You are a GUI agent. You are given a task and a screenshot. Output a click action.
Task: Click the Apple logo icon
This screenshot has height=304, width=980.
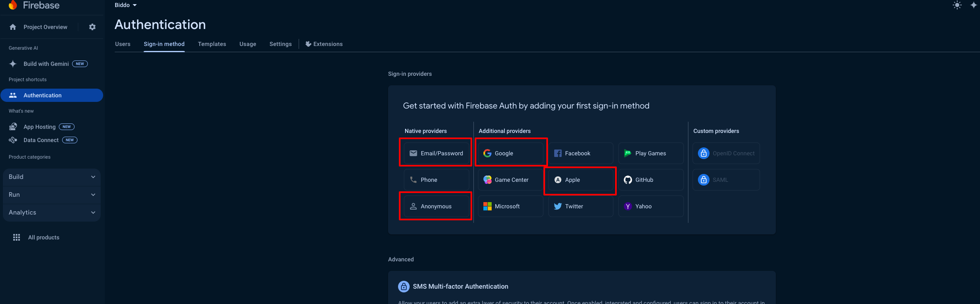(x=558, y=180)
